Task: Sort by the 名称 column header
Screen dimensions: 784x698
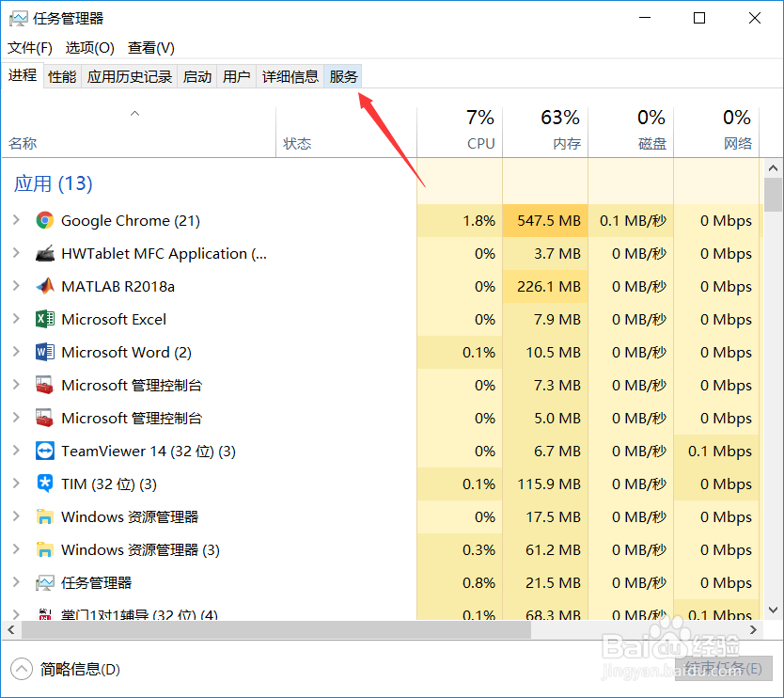Action: click(x=139, y=133)
